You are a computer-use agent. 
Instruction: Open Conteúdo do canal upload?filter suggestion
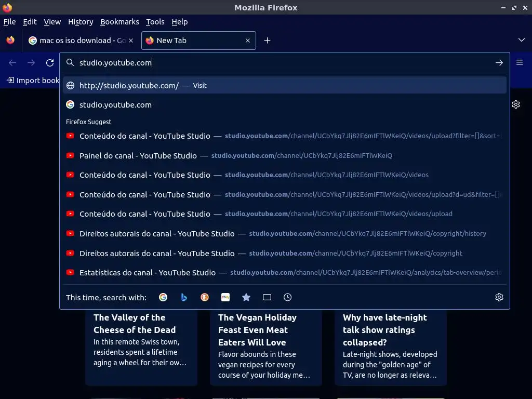284,136
